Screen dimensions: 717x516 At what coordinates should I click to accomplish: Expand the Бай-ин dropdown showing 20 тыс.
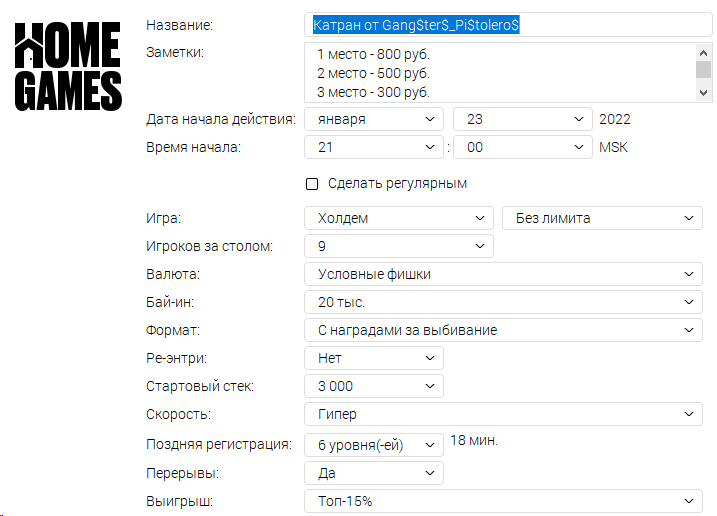(x=503, y=302)
